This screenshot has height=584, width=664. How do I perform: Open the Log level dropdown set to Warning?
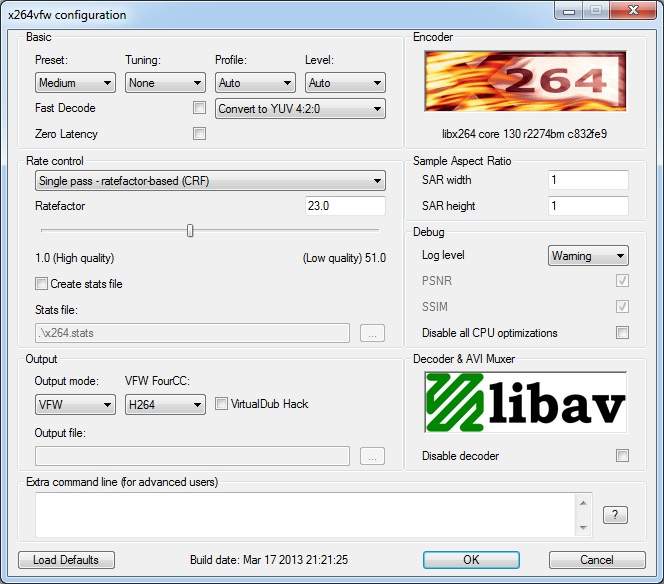coord(588,256)
